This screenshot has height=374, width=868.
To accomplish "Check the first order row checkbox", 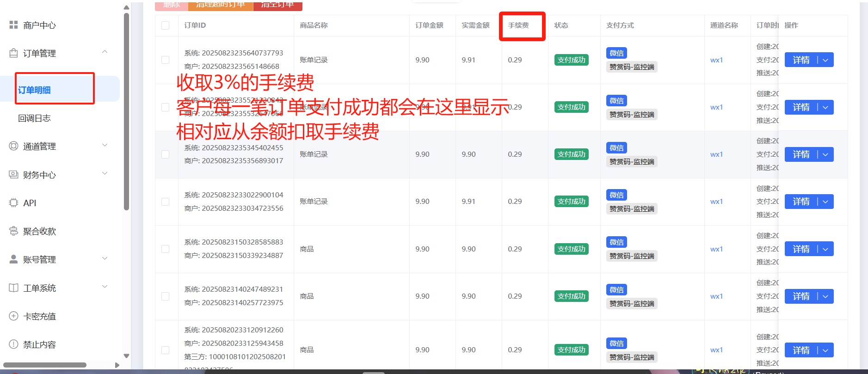I will click(x=165, y=60).
